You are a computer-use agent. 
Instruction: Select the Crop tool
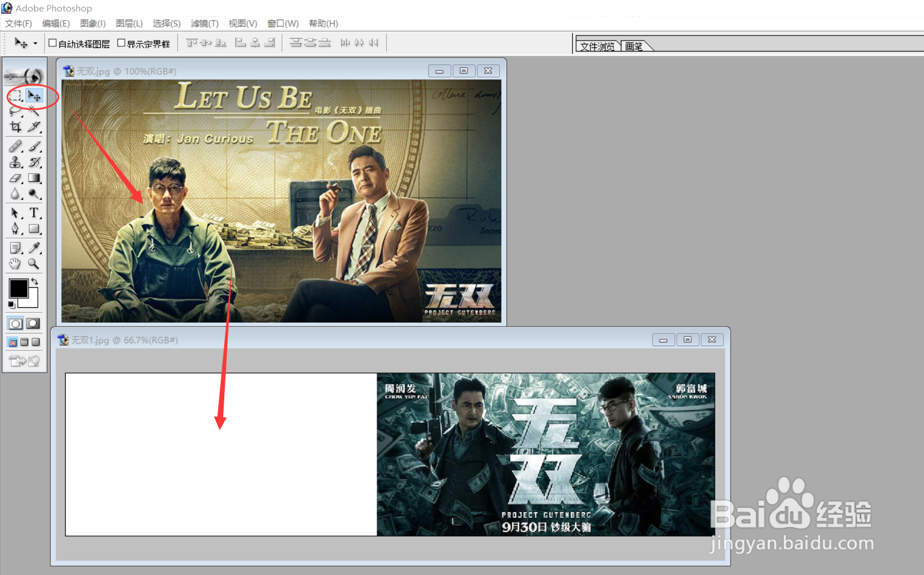(15, 126)
